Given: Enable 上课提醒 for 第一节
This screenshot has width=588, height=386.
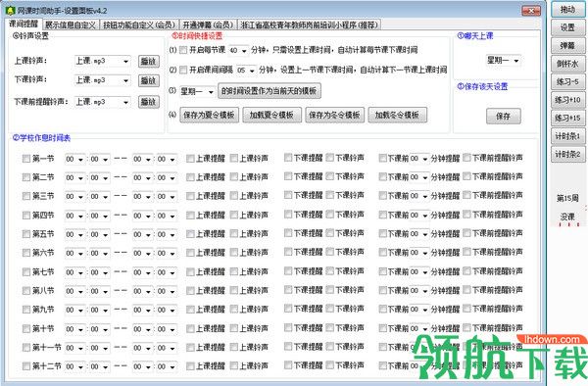Looking at the screenshot, I should click(x=190, y=159).
